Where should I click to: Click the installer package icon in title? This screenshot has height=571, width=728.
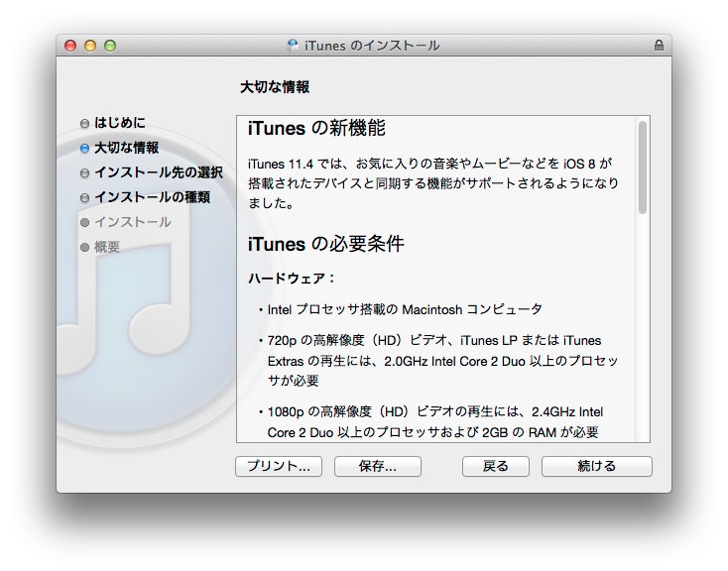[x=293, y=45]
